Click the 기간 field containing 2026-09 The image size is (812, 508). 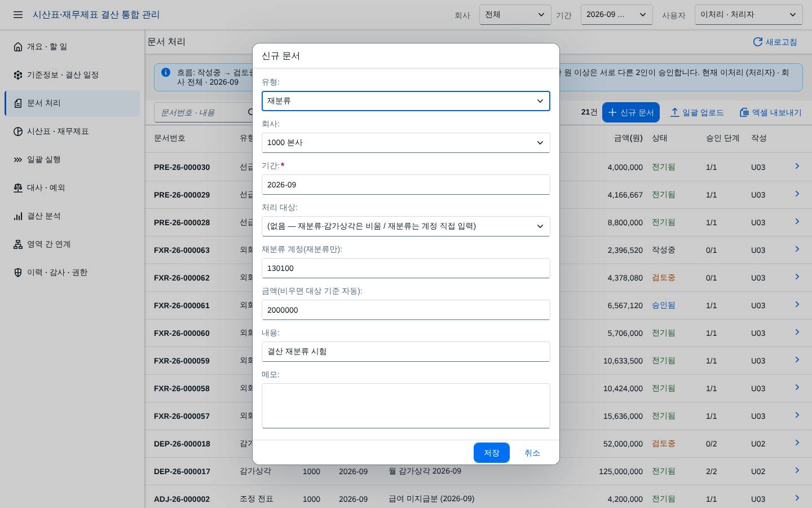pyautogui.click(x=406, y=185)
